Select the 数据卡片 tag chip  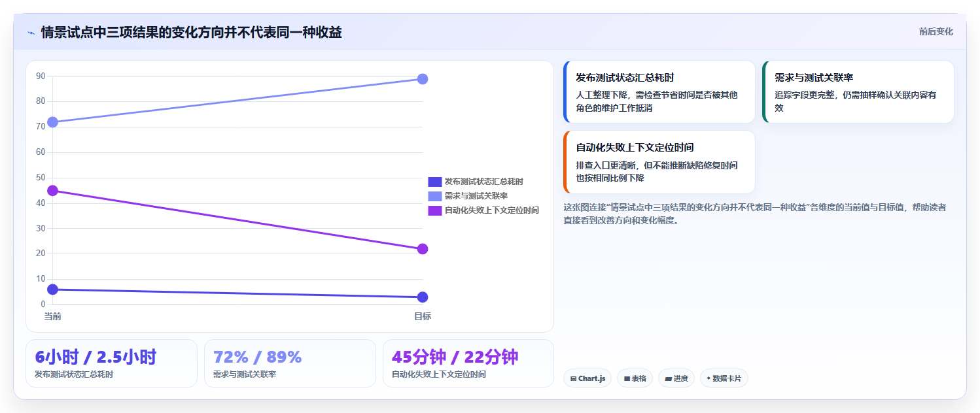pos(724,378)
